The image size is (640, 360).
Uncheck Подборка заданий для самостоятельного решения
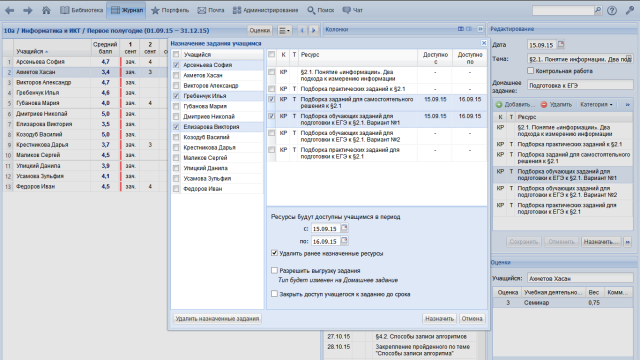pyautogui.click(x=271, y=99)
